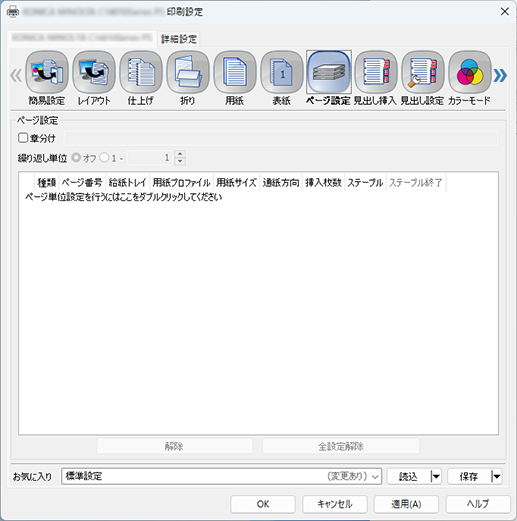Open the 見出し挿入 icon
517x521 pixels.
tap(376, 78)
